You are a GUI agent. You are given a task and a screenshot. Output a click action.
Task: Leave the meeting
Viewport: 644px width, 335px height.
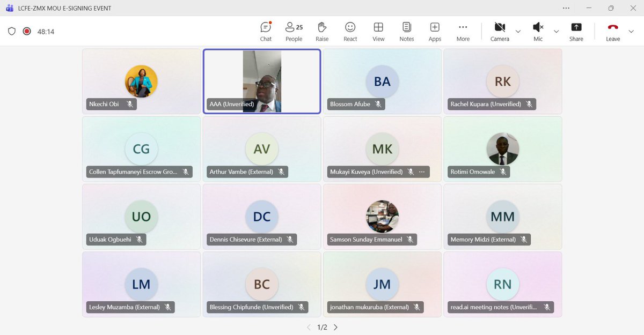pyautogui.click(x=613, y=32)
